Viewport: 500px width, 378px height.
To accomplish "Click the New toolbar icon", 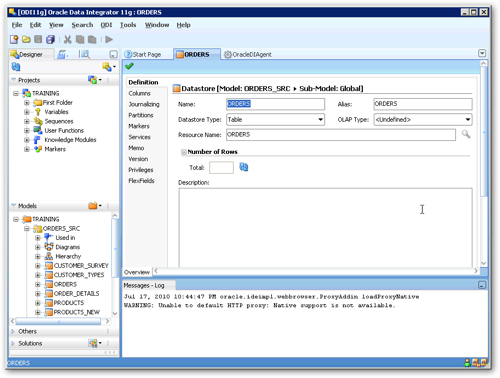I will coord(14,40).
